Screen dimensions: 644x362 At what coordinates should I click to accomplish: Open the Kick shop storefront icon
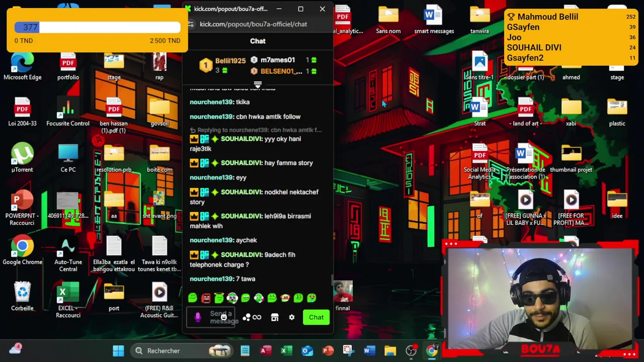click(275, 317)
